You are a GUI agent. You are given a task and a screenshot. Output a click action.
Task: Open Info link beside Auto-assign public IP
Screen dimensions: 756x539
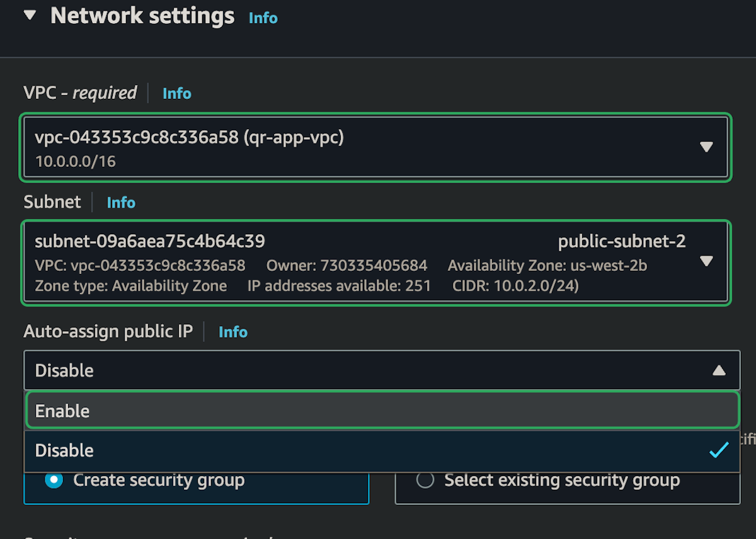coord(233,332)
